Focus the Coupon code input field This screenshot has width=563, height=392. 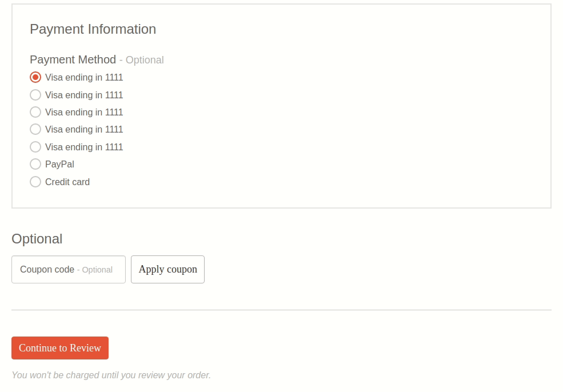point(69,270)
